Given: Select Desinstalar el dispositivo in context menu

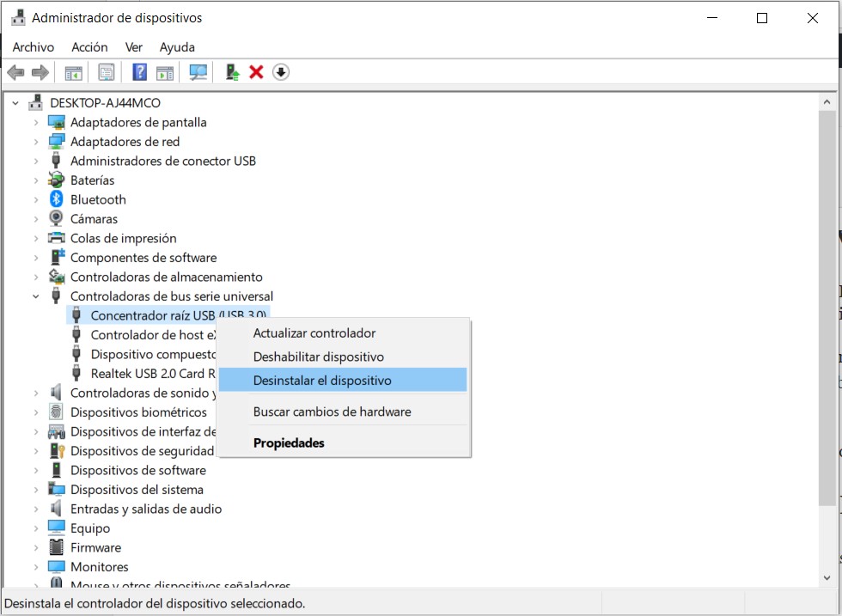Looking at the screenshot, I should [322, 381].
